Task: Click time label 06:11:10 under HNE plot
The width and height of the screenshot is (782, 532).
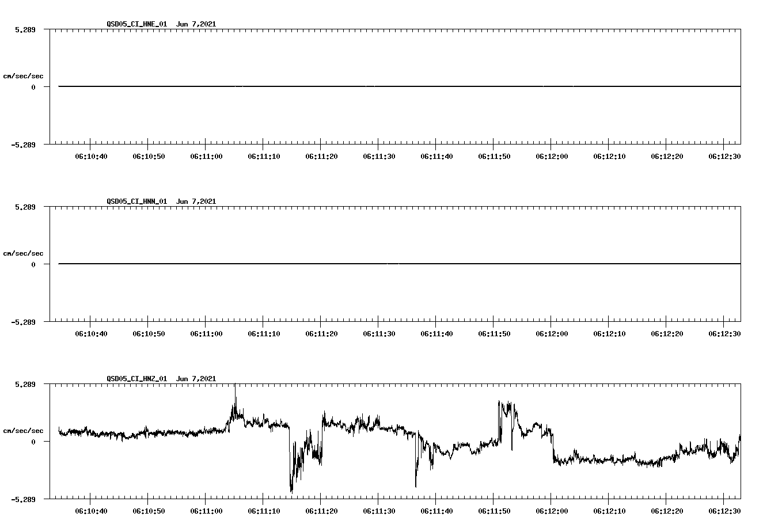Action: (264, 157)
